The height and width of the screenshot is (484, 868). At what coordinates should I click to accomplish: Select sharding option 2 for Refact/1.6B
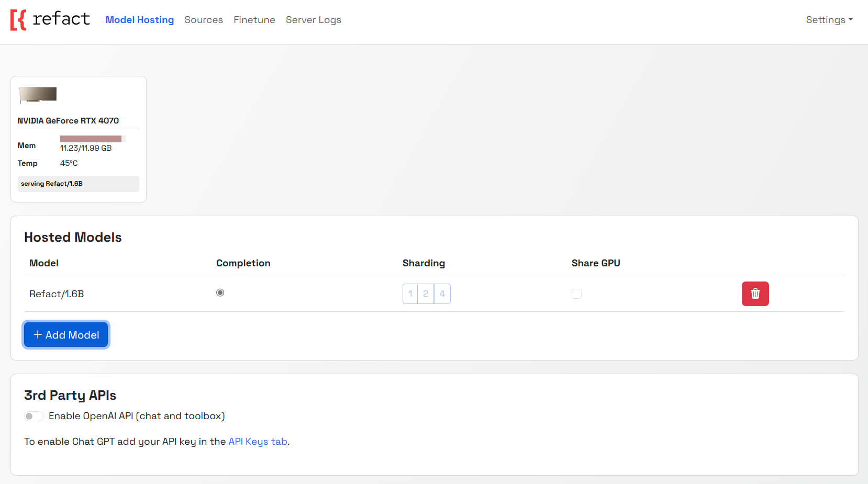426,294
